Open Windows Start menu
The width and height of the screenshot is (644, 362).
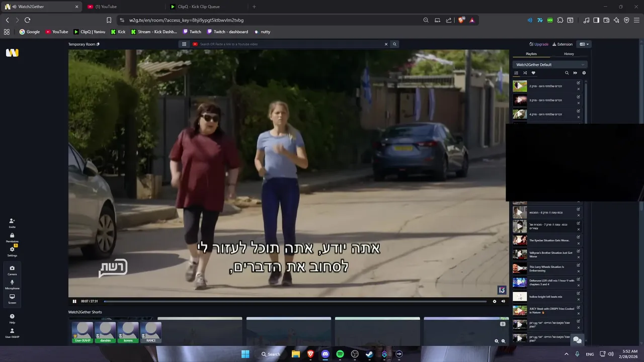pos(245,354)
